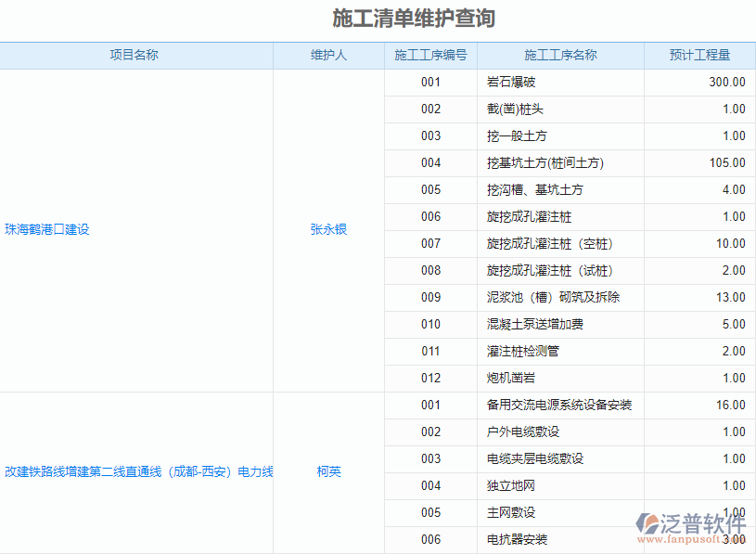Click the 施工工序名称 column header
Screen dimensions: 756x554
pyautogui.click(x=561, y=56)
